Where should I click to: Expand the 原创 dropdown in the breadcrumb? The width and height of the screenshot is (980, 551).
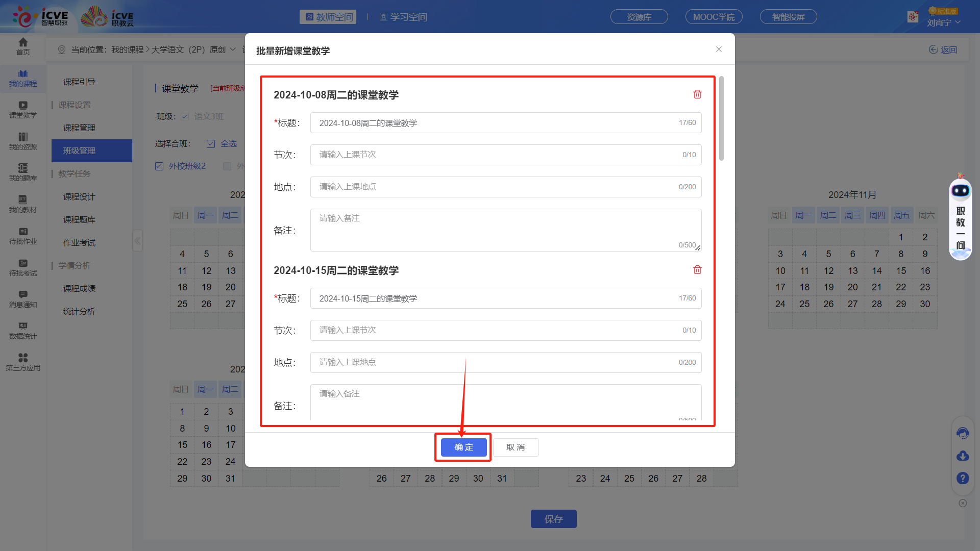pyautogui.click(x=233, y=49)
